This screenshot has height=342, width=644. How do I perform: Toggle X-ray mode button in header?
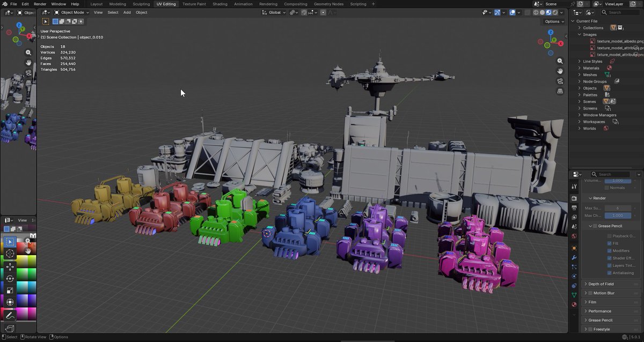pyautogui.click(x=528, y=12)
